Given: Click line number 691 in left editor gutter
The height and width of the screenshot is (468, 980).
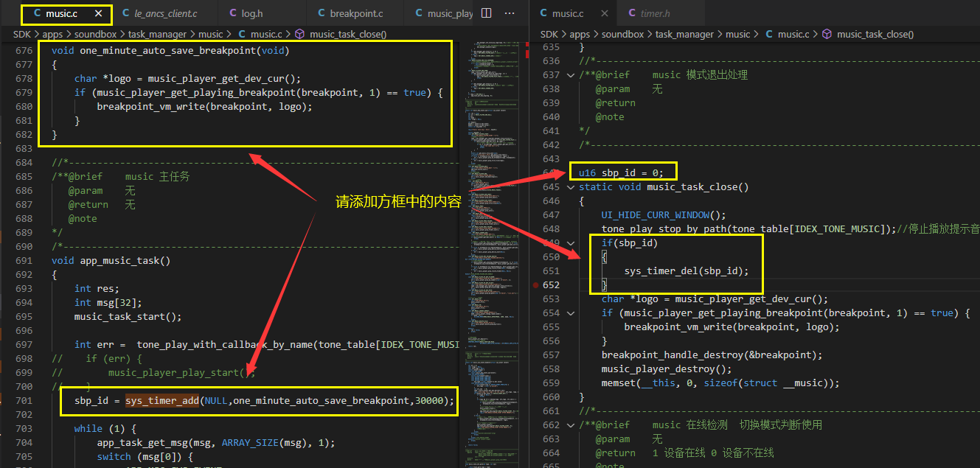Looking at the screenshot, I should coord(24,260).
